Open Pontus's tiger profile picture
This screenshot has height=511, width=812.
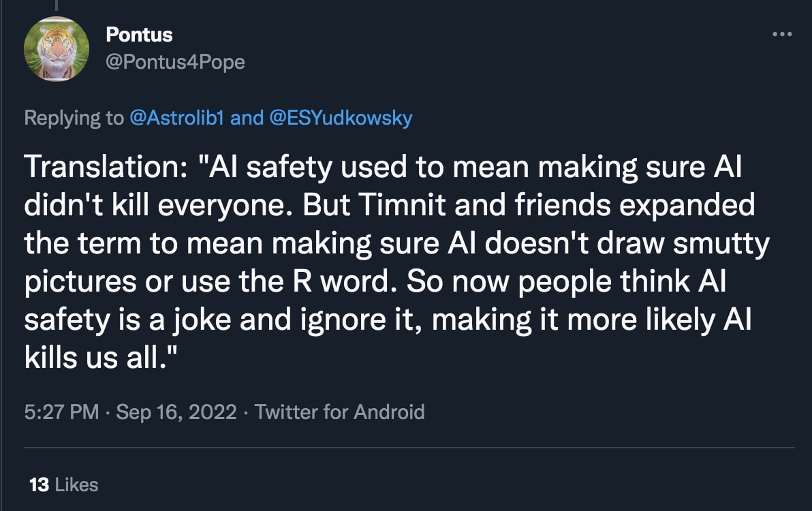coord(57,49)
